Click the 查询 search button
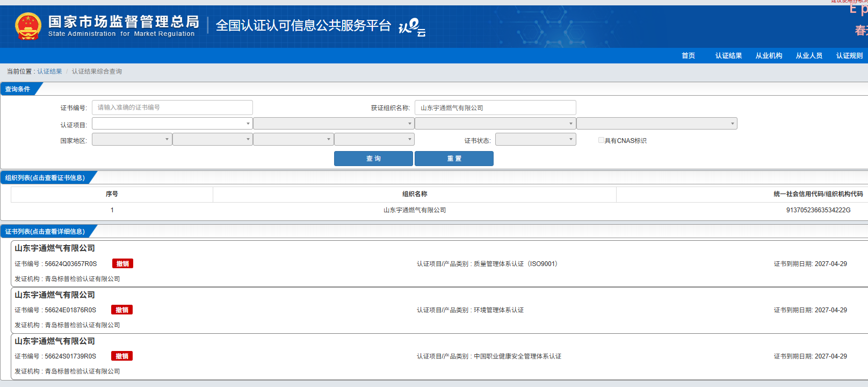 pos(373,159)
